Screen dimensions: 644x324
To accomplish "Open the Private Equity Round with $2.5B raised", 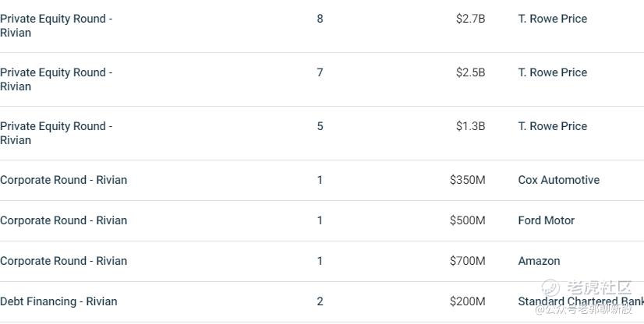I will [56, 79].
